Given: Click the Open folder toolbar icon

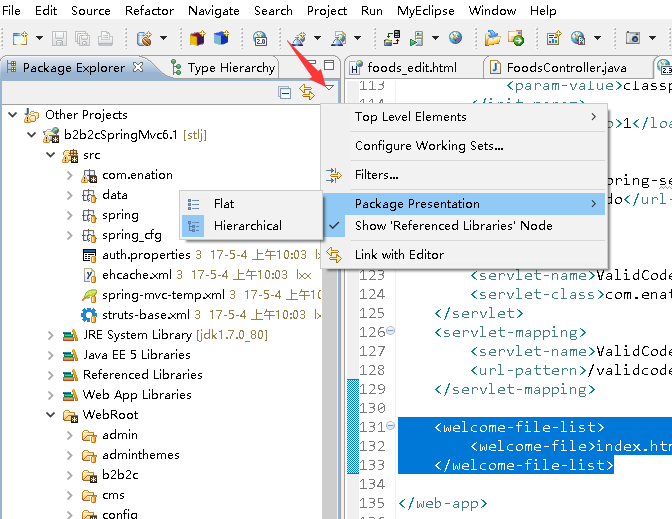Looking at the screenshot, I should [492, 38].
